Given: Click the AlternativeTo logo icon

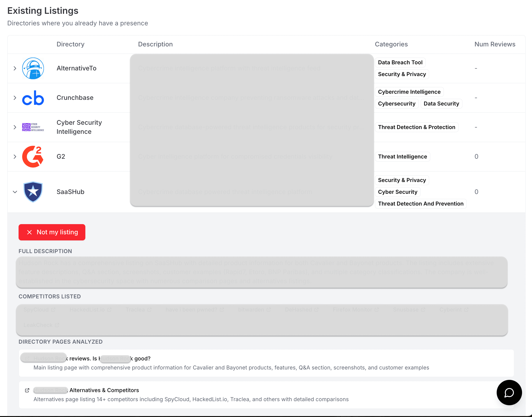Looking at the screenshot, I should click(x=33, y=69).
